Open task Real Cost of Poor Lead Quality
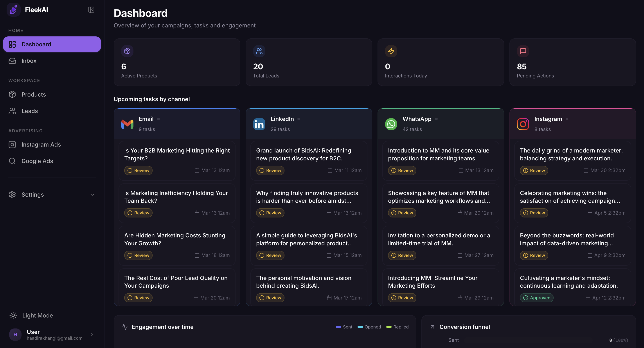The height and width of the screenshot is (348, 644). click(x=177, y=287)
